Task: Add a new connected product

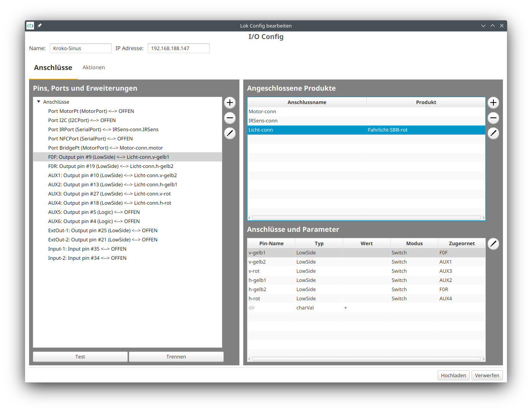Action: click(x=493, y=103)
